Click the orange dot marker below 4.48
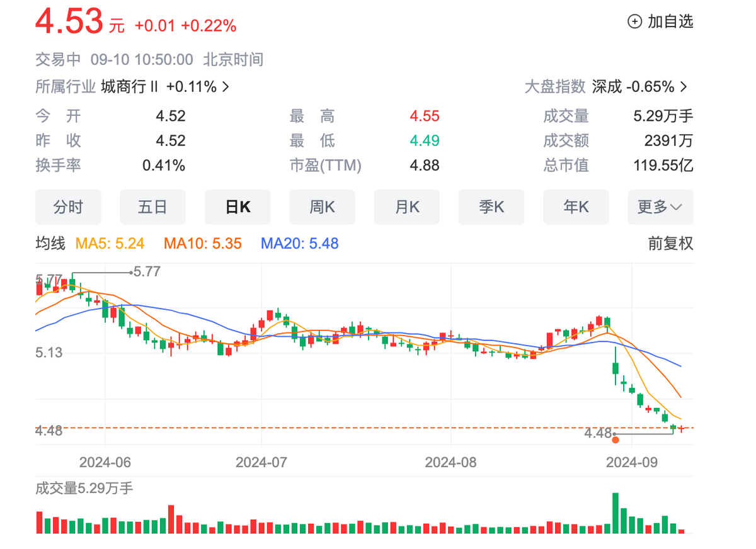The width and height of the screenshot is (756, 549). 616,440
